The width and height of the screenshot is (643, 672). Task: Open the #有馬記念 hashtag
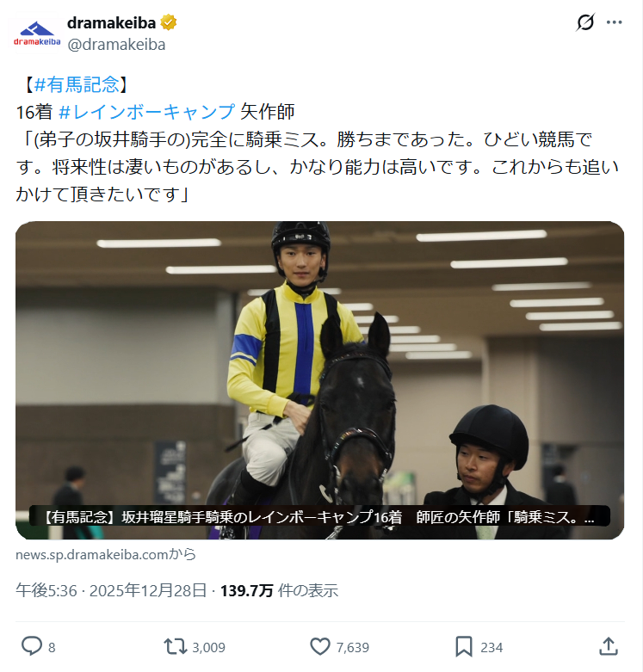pyautogui.click(x=77, y=84)
